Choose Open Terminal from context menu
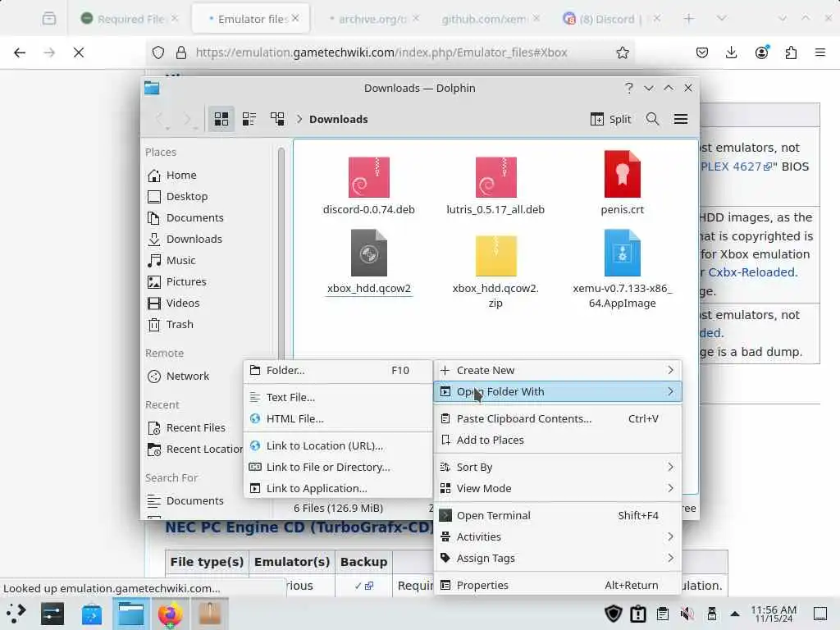This screenshot has width=840, height=630. (557, 515)
